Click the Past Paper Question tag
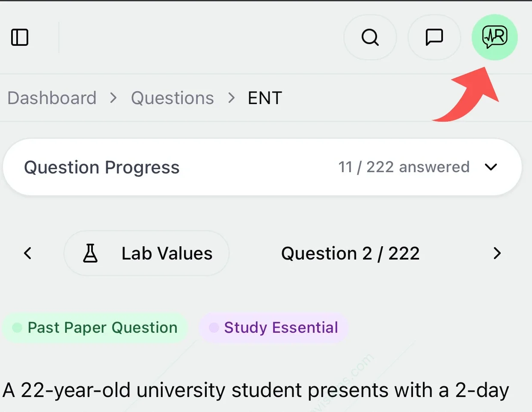This screenshot has height=412, width=532. coord(95,328)
